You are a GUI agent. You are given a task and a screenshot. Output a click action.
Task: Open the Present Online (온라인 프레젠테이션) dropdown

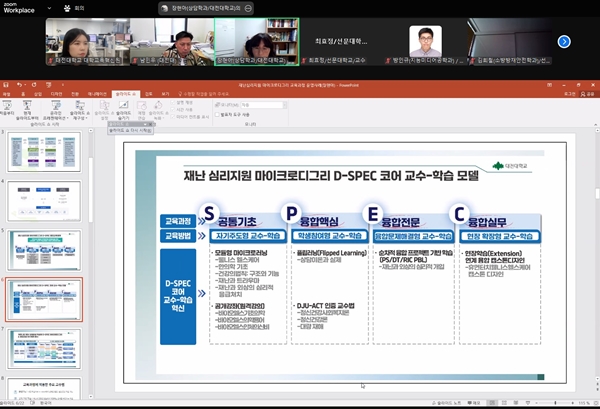coord(56,110)
